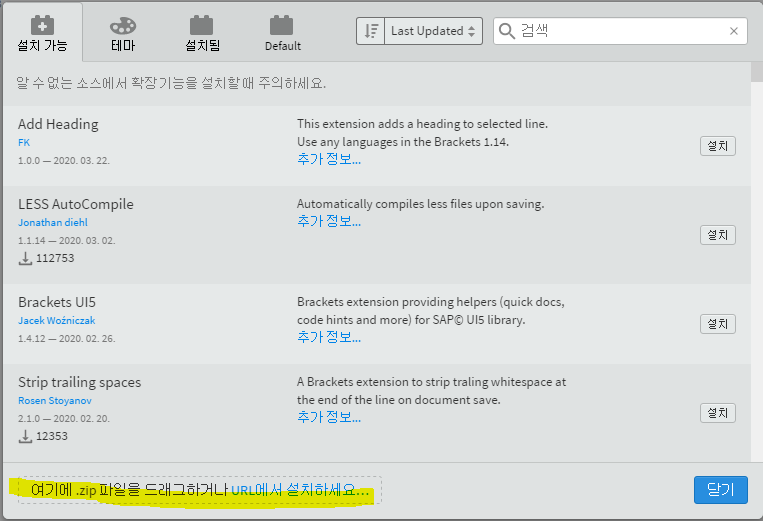763x521 pixels.
Task: Click the download icon beside 12353
Action: point(25,436)
